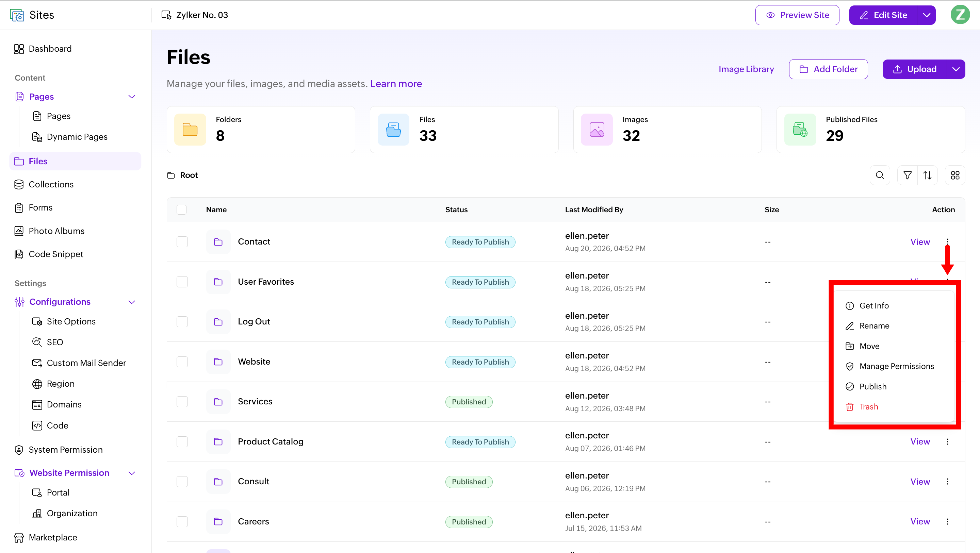This screenshot has height=553, width=980.
Task: Click the Root breadcrumb
Action: [x=183, y=175]
